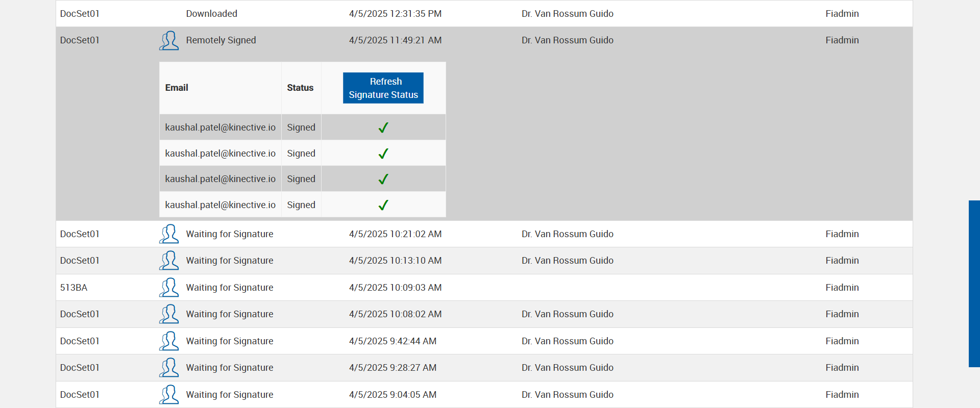Screen dimensions: 980x408
Task: Click the topmost green checkmark in signer table
Action: pos(383,127)
